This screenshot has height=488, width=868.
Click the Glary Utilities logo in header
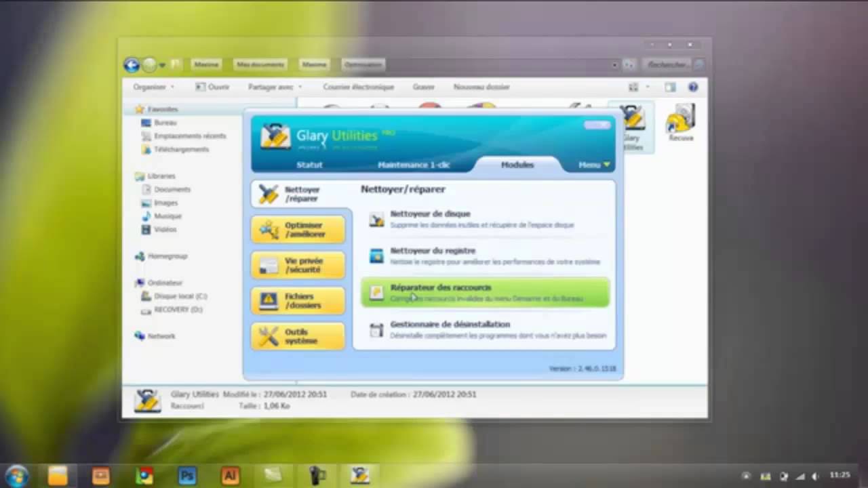pyautogui.click(x=276, y=136)
